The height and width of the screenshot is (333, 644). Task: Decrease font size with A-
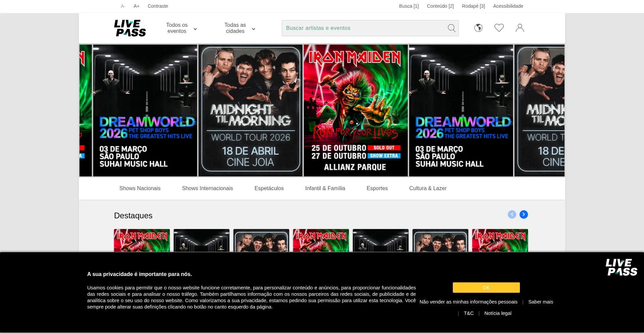pyautogui.click(x=123, y=6)
